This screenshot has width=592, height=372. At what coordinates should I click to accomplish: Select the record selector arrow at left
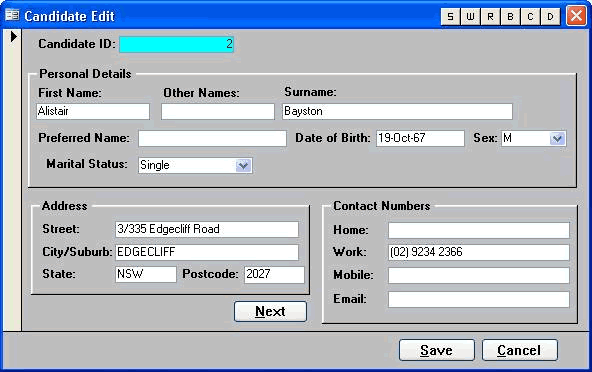[14, 37]
